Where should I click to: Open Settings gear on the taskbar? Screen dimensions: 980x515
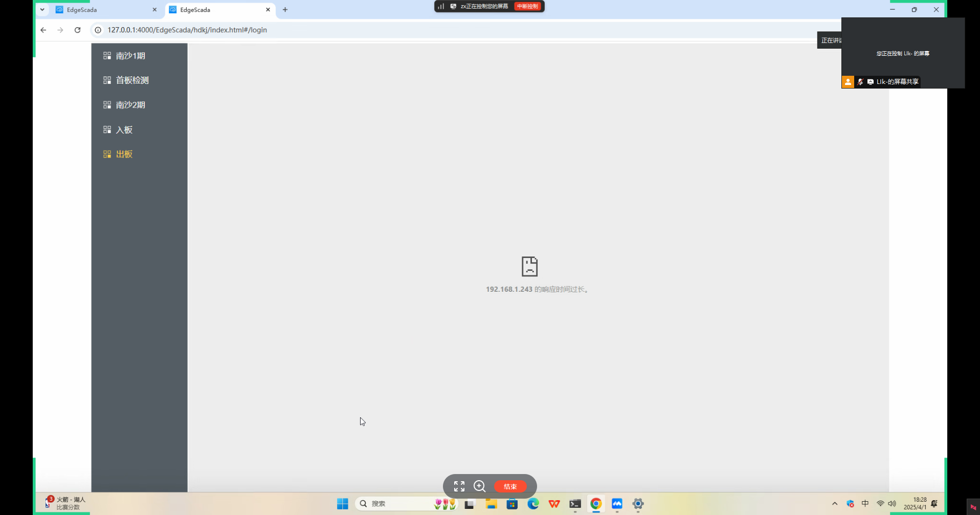pos(638,504)
